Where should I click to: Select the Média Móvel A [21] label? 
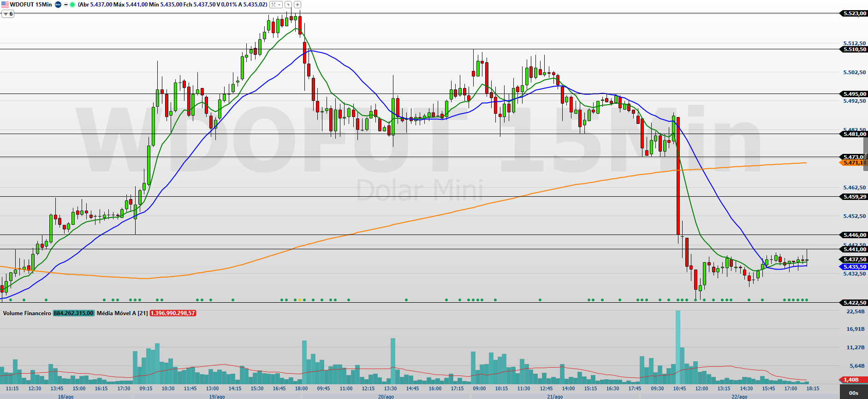122,313
